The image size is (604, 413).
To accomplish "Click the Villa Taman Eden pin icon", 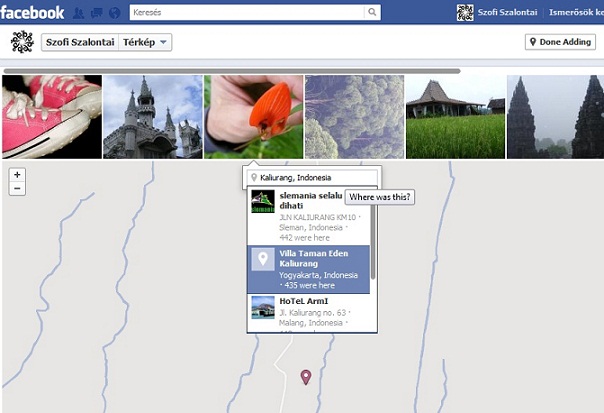I will pyautogui.click(x=263, y=259).
